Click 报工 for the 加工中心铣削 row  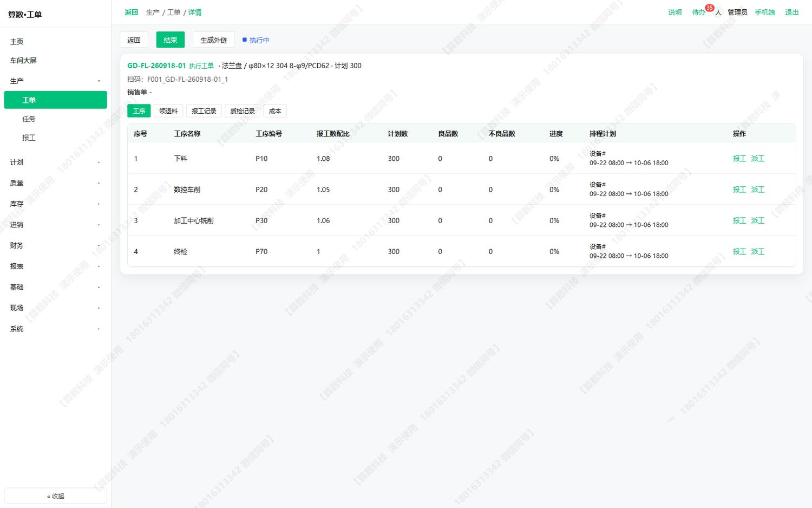pos(739,220)
